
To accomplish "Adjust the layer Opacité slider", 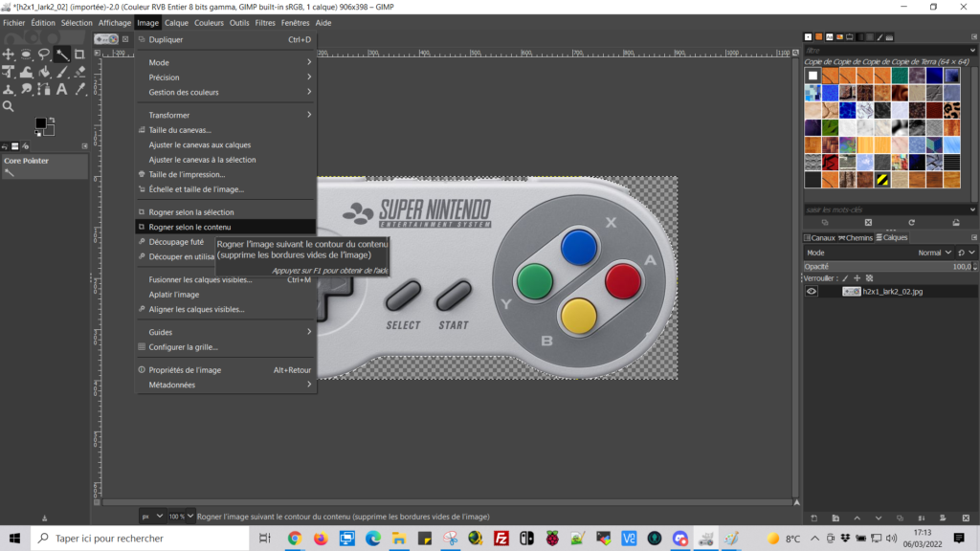I will 887,267.
